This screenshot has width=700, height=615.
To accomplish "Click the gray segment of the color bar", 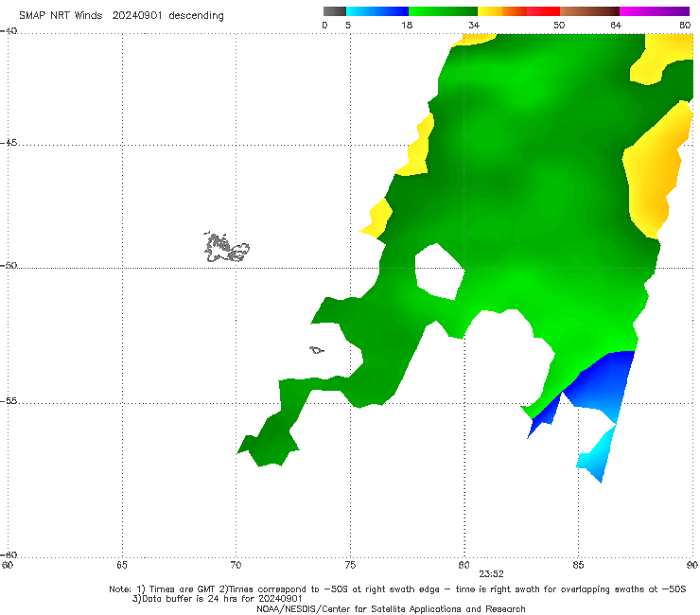I will 335,11.
